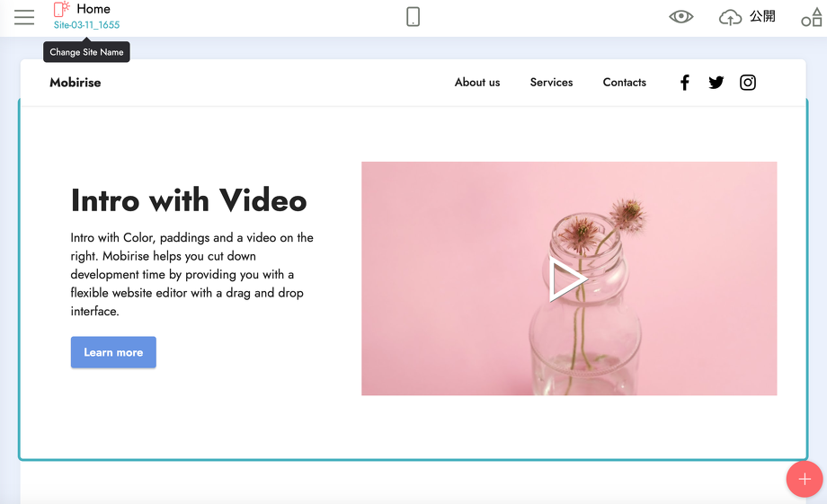This screenshot has height=504, width=827.
Task: Click the red page icon beside Home
Action: tap(61, 9)
